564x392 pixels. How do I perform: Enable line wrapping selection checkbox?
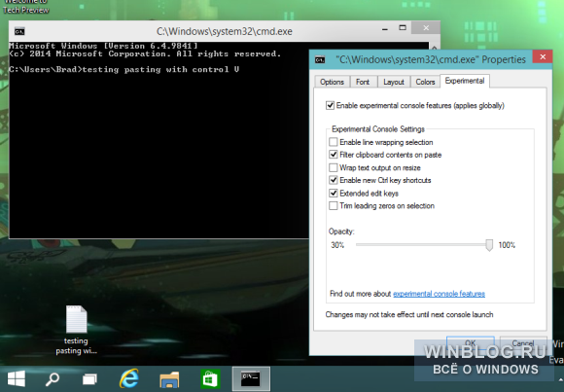pyautogui.click(x=334, y=142)
